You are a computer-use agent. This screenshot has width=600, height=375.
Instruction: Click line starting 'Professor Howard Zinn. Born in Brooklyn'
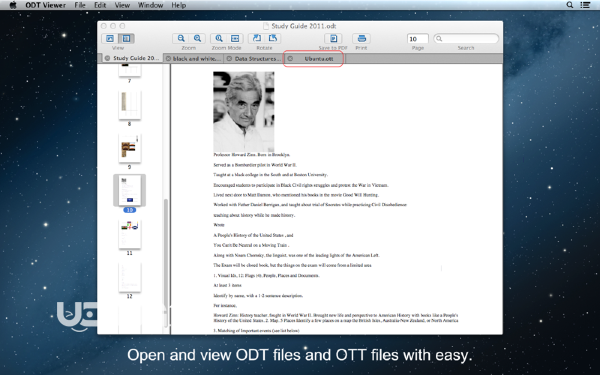[252, 155]
